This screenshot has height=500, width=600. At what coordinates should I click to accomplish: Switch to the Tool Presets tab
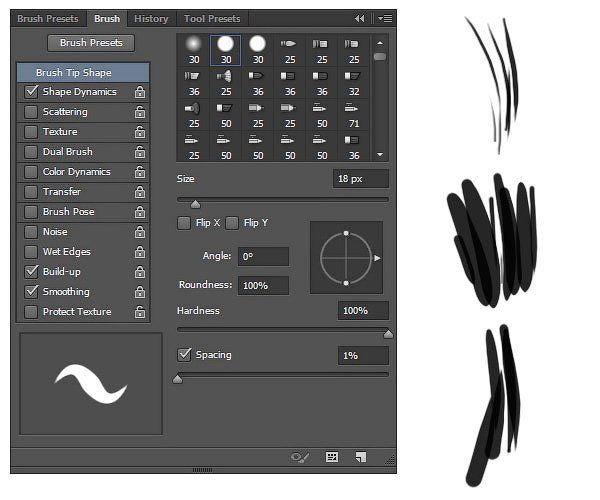[x=212, y=18]
